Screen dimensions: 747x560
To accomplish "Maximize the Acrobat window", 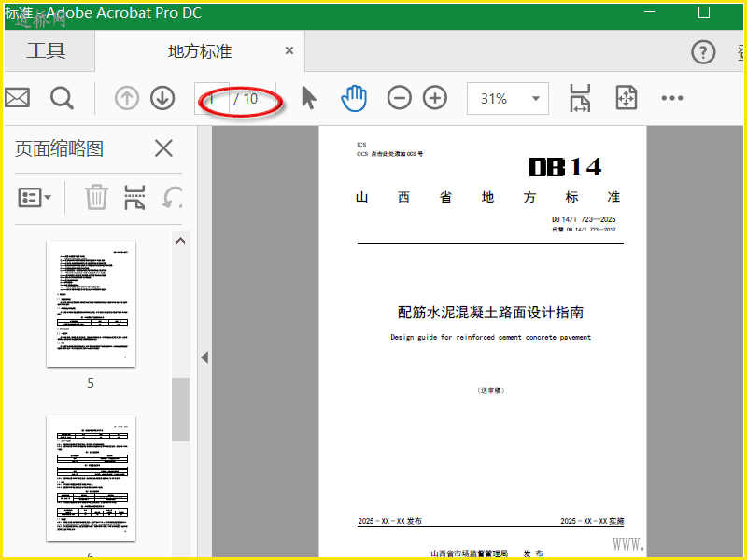I will pos(704,12).
